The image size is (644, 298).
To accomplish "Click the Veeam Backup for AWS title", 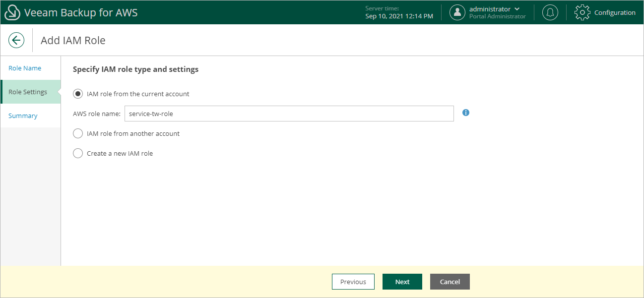I will pyautogui.click(x=81, y=12).
